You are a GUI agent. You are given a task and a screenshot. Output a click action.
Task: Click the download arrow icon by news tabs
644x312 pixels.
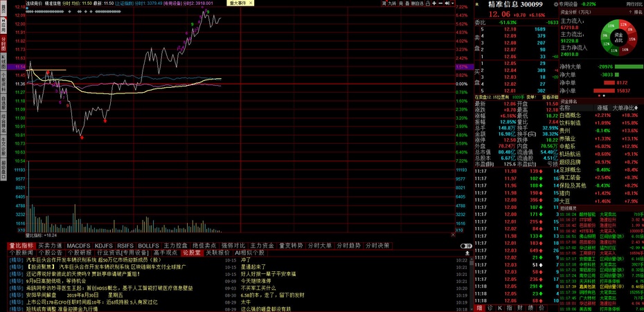pyautogui.click(x=467, y=253)
